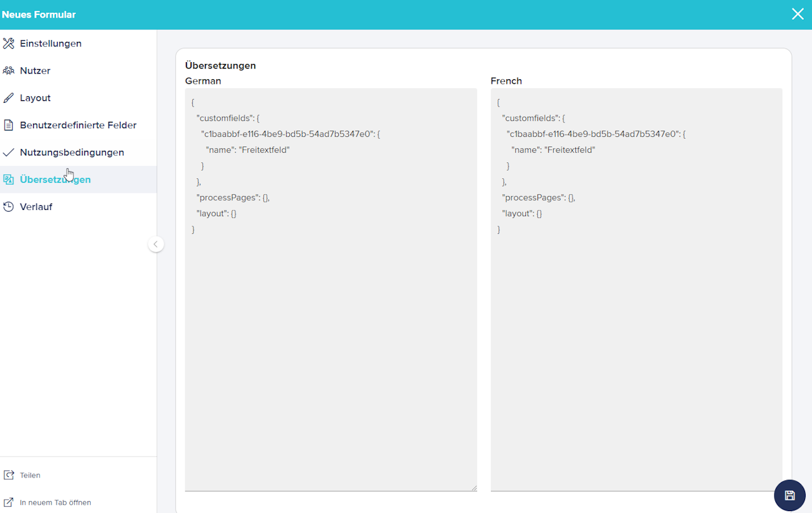
Task: Click "name": "Freitextfeld" line in French JSON
Action: coord(553,150)
